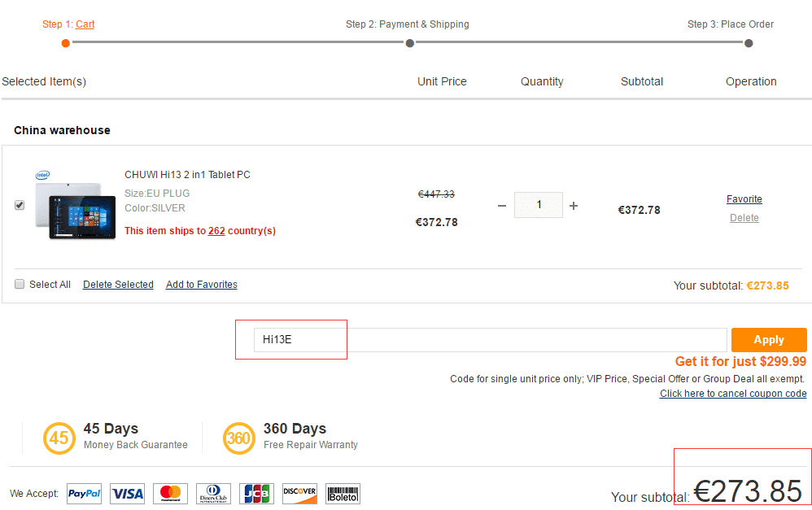
Task: Click the Boleto payment icon
Action: coord(343,494)
